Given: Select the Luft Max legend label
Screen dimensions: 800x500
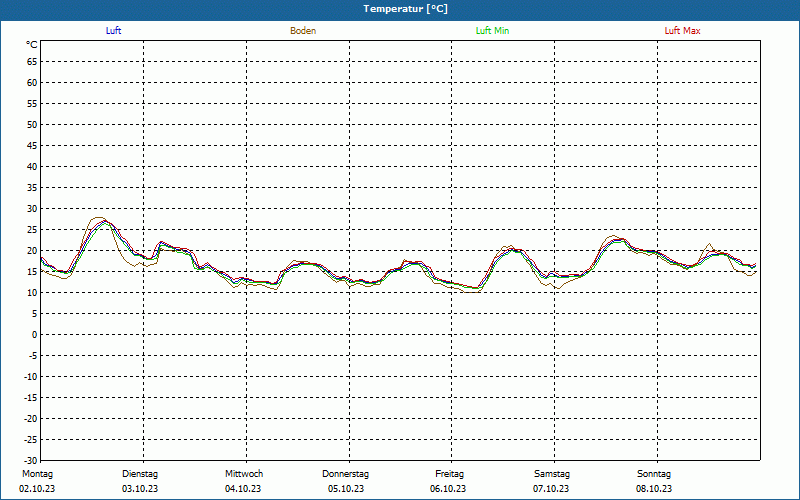Looking at the screenshot, I should pos(682,31).
